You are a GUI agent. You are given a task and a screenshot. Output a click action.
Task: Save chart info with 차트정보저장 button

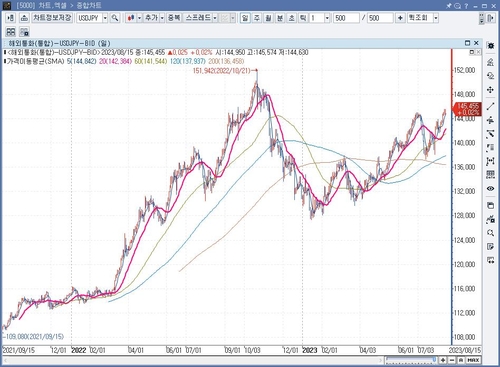52,18
